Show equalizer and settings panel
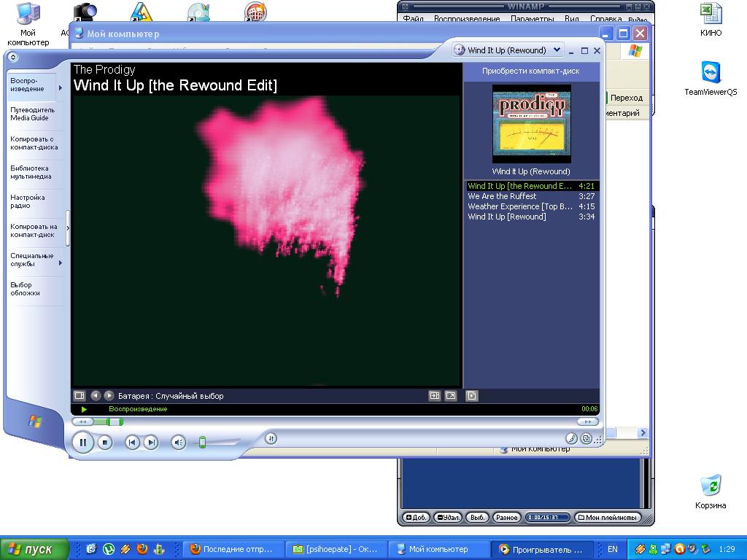 [x=271, y=438]
